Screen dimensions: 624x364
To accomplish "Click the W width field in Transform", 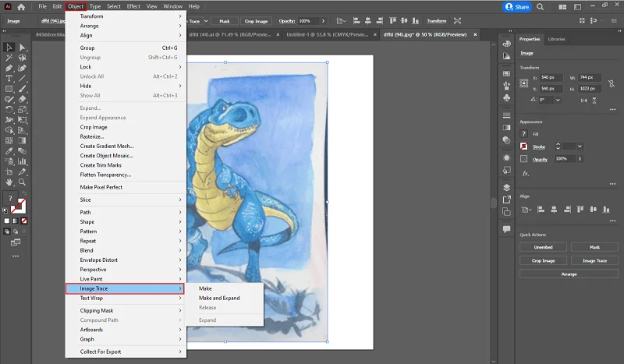I will [590, 77].
